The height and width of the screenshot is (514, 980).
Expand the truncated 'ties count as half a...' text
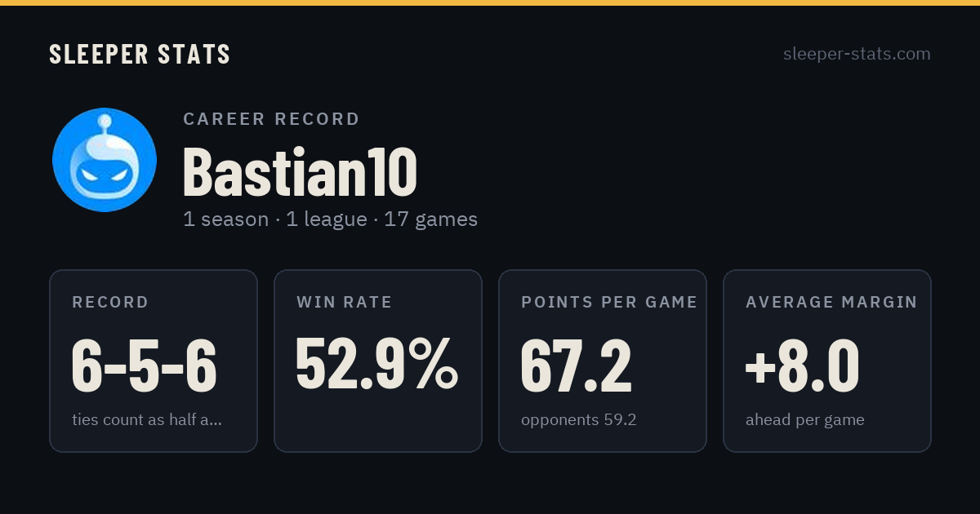147,420
